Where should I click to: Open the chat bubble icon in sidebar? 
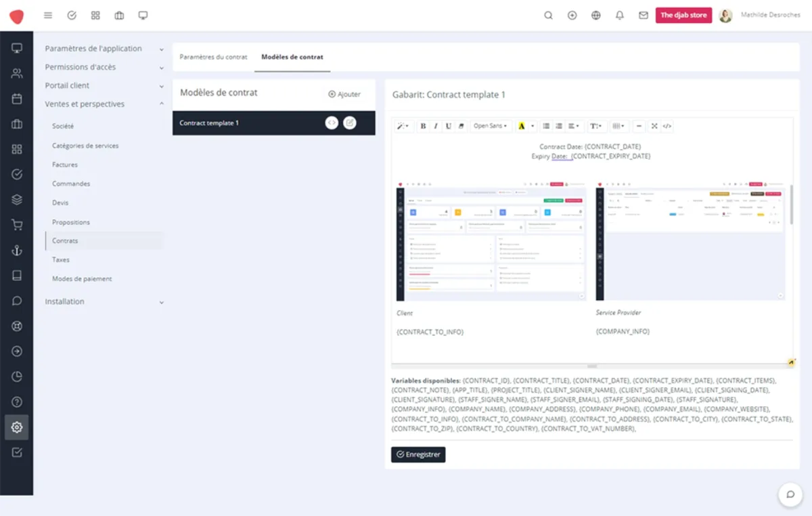click(17, 301)
